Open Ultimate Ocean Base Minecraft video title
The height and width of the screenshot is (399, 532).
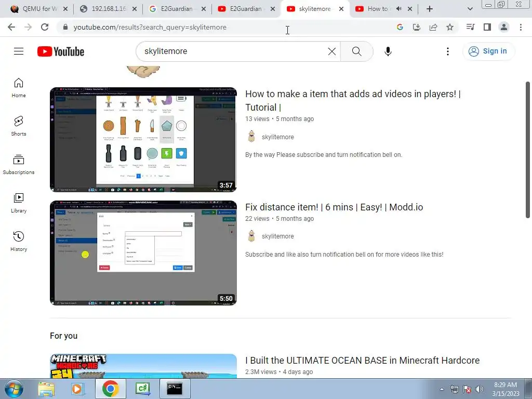pyautogui.click(x=362, y=361)
